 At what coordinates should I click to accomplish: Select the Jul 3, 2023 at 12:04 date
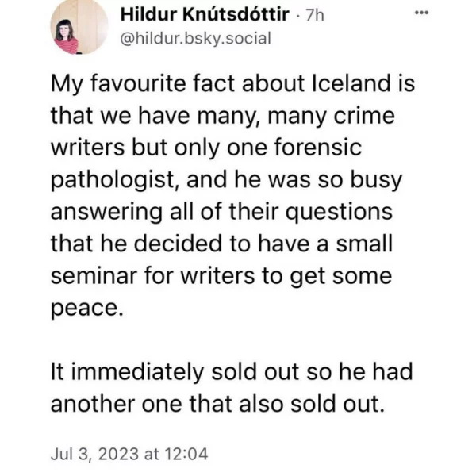point(129,454)
